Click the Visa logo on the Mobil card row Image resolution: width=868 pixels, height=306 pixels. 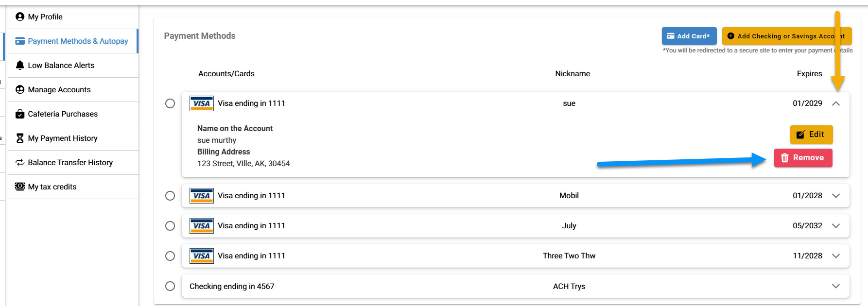(201, 196)
